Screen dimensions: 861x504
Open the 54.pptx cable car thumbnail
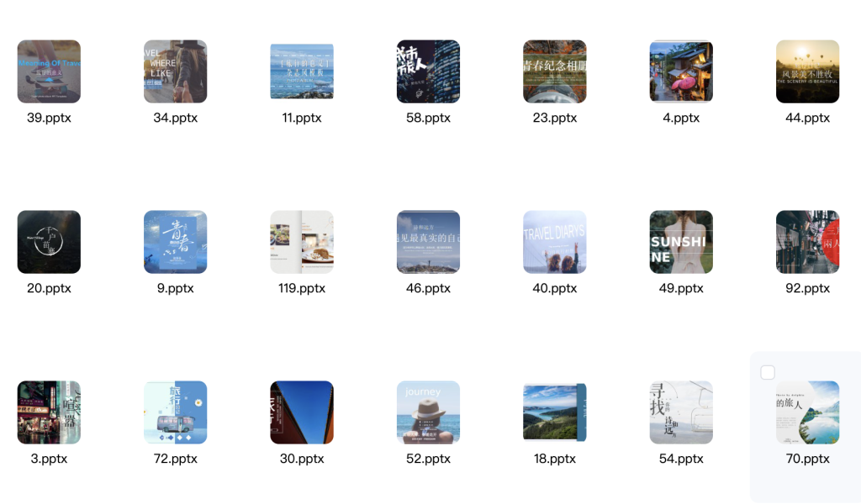point(681,412)
